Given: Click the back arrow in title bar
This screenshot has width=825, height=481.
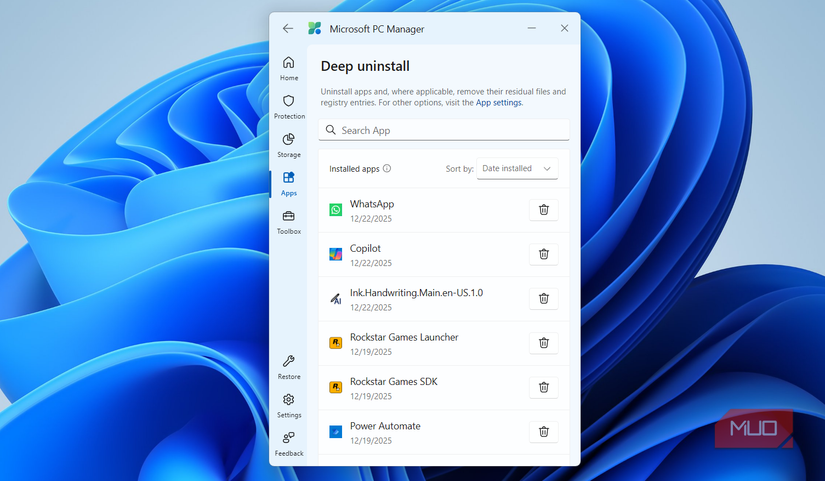Looking at the screenshot, I should [288, 29].
